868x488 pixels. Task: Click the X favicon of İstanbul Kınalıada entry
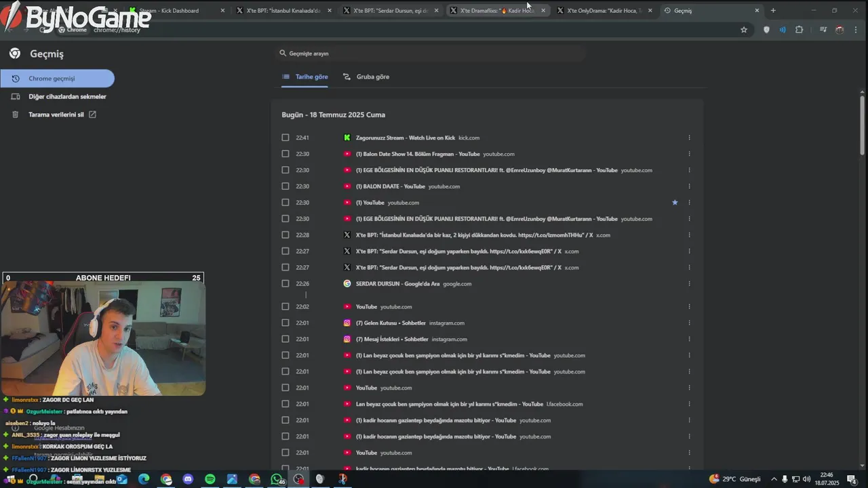[x=347, y=235]
